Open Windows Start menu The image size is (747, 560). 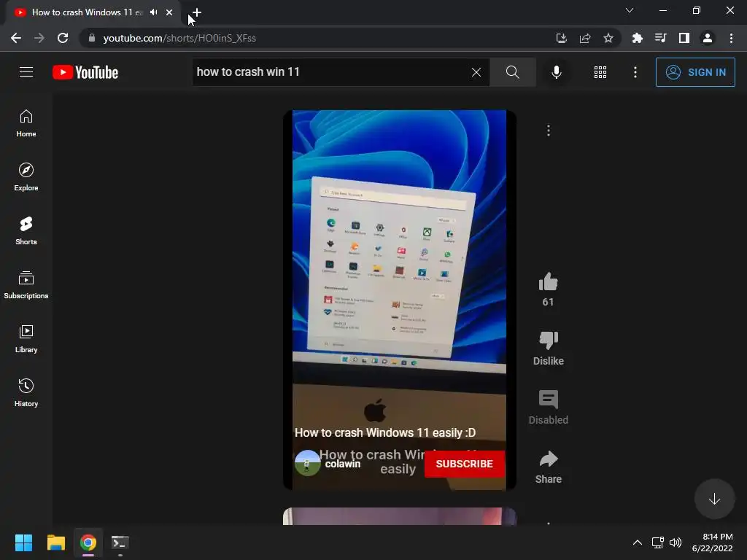pyautogui.click(x=23, y=542)
